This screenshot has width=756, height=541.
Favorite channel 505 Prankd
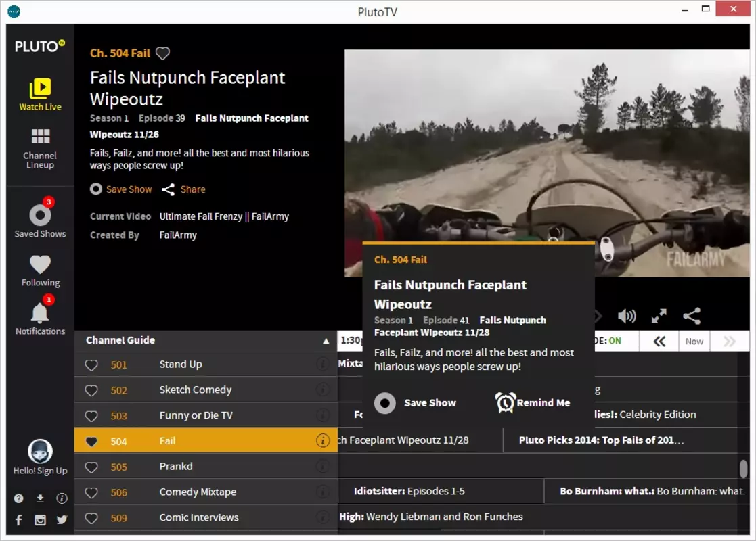pos(91,467)
